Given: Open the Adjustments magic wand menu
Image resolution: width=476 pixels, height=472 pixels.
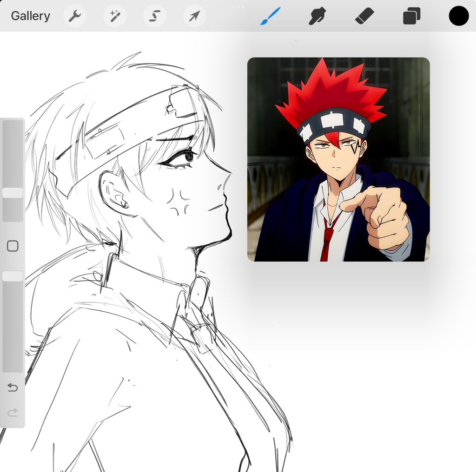Looking at the screenshot, I should coord(115,16).
